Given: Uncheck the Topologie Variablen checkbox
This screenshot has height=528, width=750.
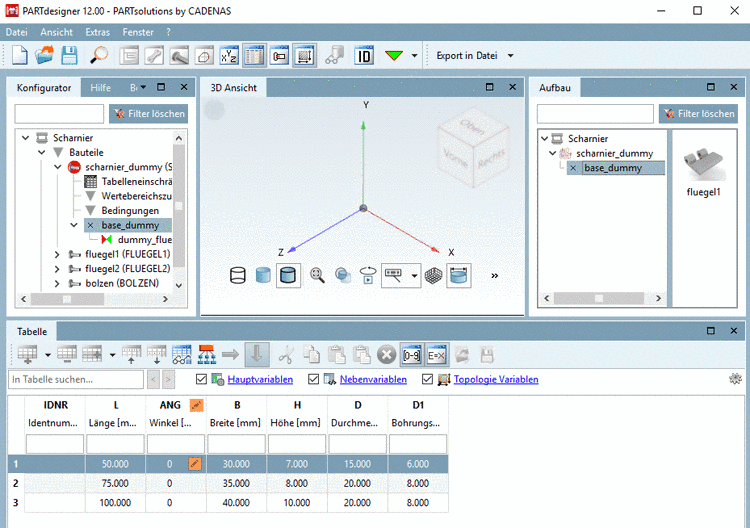Looking at the screenshot, I should coord(427,379).
